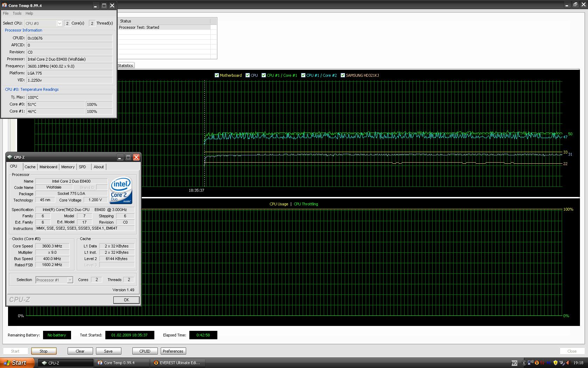Screen dimensions: 588x368
Task: Stop the stability test
Action: (x=43, y=351)
